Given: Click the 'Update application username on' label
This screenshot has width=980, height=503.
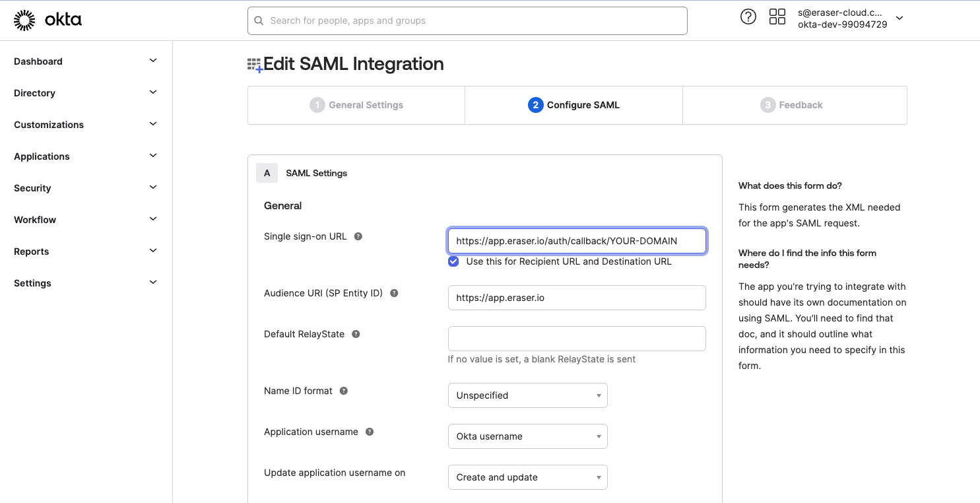Looking at the screenshot, I should click(x=335, y=473).
